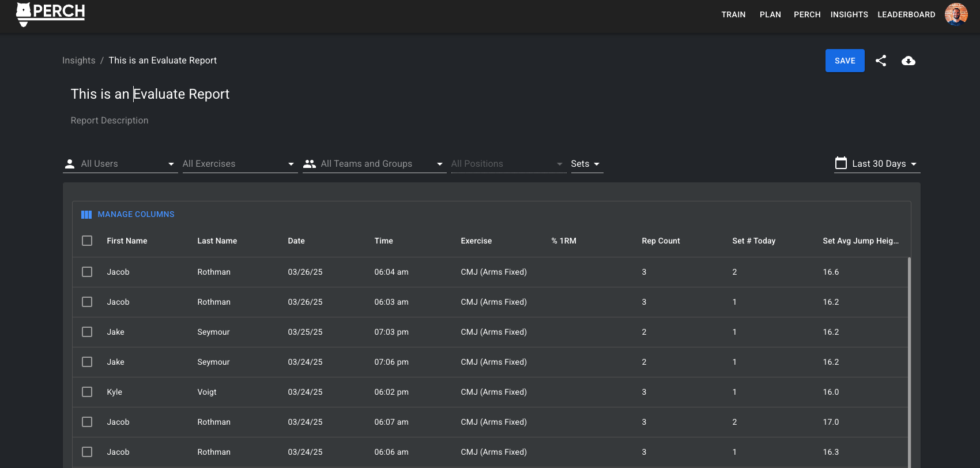Viewport: 980px width, 468px height.
Task: Click the group icon in Teams filter
Action: 310,164
